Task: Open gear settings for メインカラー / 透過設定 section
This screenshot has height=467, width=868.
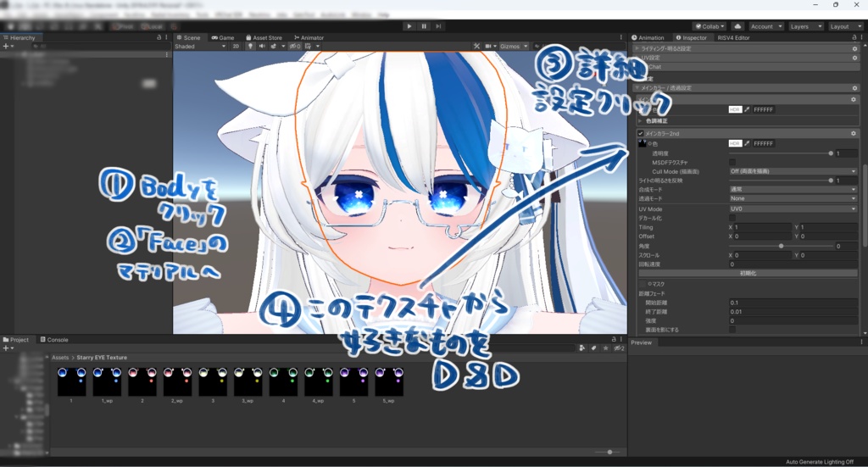Action: 854,88
